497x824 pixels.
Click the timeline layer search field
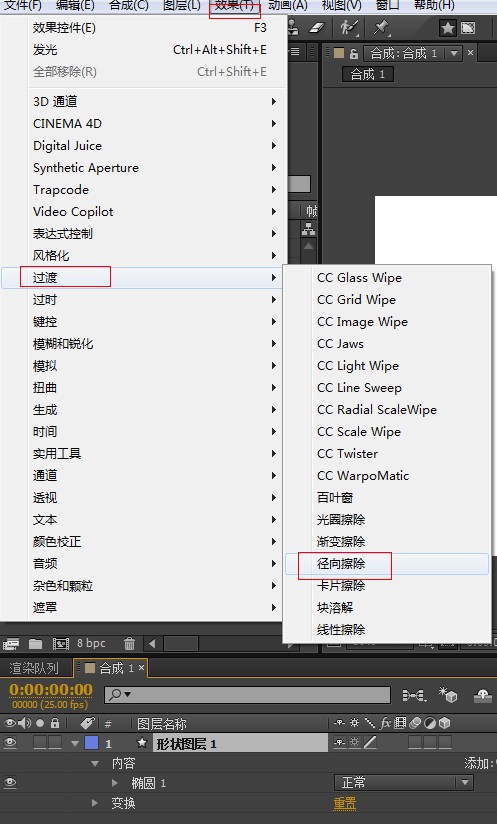click(247, 695)
